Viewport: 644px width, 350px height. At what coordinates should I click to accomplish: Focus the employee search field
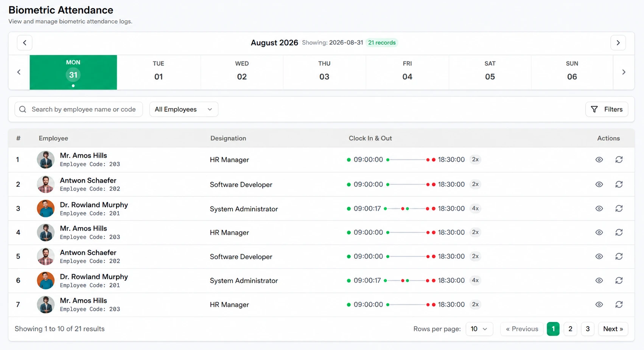tap(79, 109)
